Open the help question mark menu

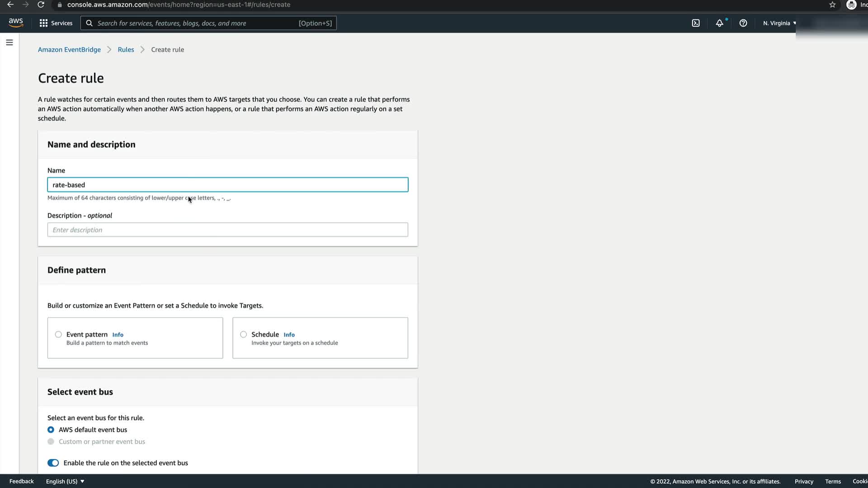743,23
